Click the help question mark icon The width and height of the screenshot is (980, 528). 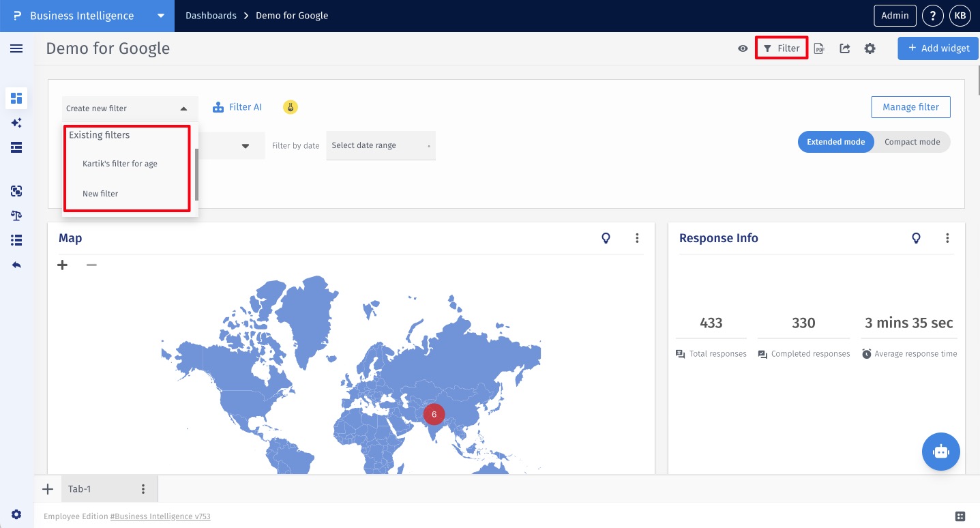click(x=932, y=16)
